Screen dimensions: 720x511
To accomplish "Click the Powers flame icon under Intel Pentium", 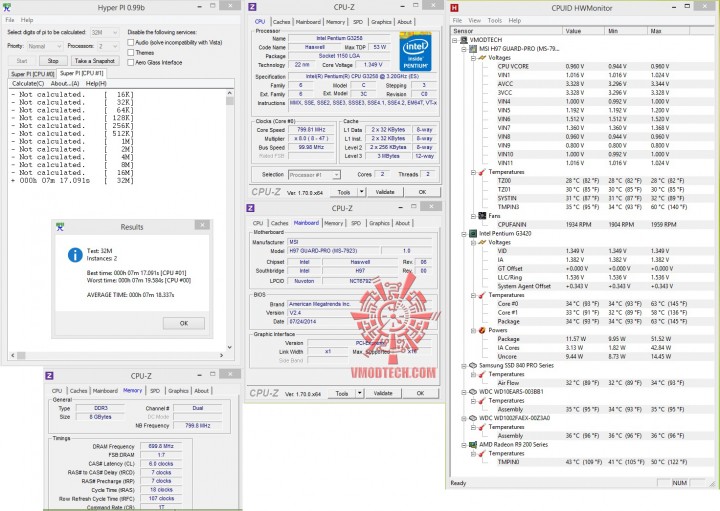I will click(482, 330).
